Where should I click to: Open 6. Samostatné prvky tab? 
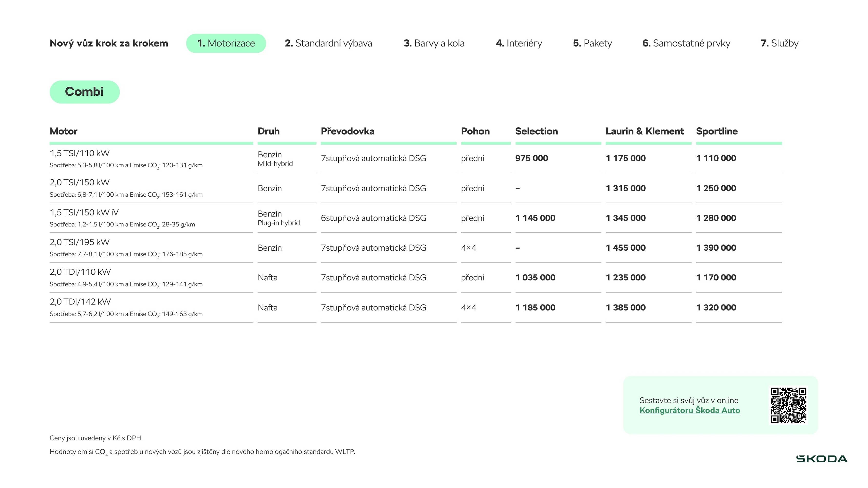686,43
